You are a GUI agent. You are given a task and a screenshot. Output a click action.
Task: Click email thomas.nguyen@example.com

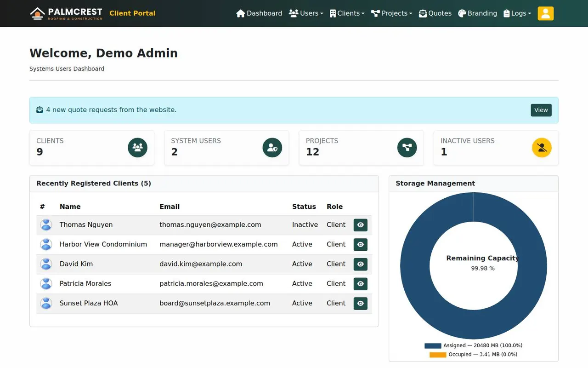click(210, 225)
